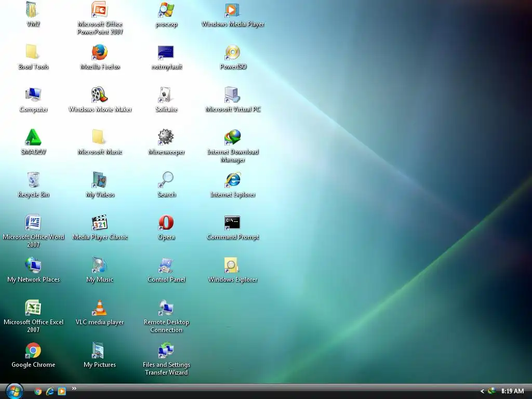The height and width of the screenshot is (399, 532).
Task: Launch Microsoft Office PowerPoint 2007
Action: click(100, 9)
